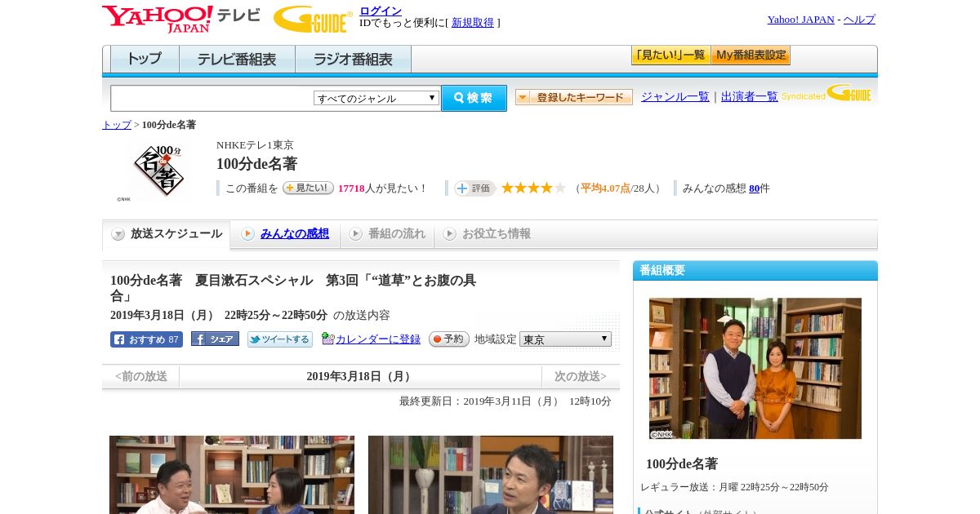The image size is (980, 514).
Task: Click the Syndicated G-GUIDE logo
Action: 826,94
